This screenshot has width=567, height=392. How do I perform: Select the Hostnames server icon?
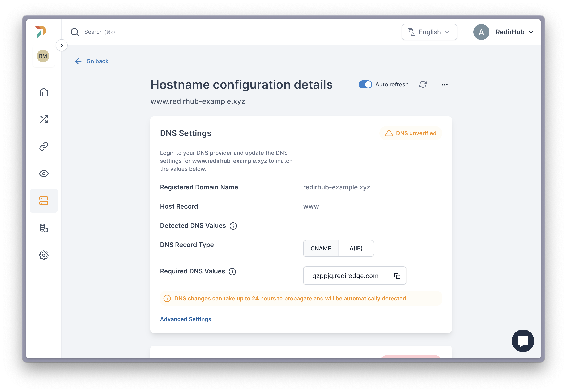pyautogui.click(x=44, y=201)
